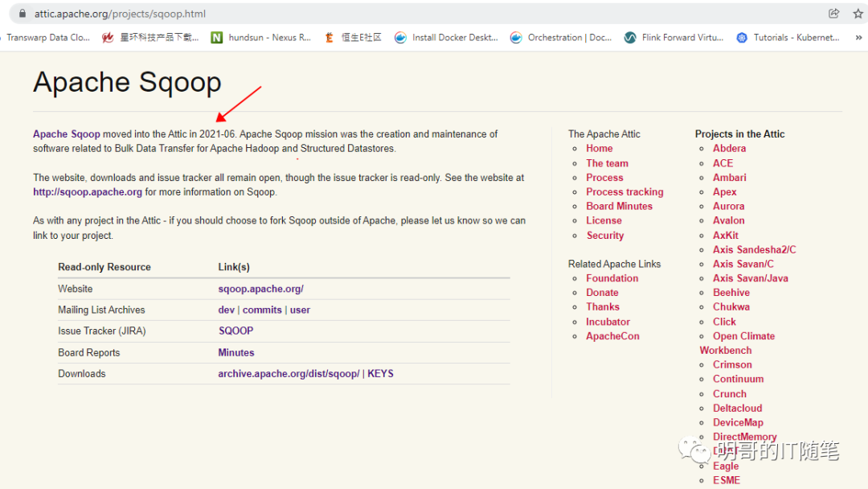Open Avalon attic project
Image resolution: width=868 pixels, height=489 pixels.
728,220
